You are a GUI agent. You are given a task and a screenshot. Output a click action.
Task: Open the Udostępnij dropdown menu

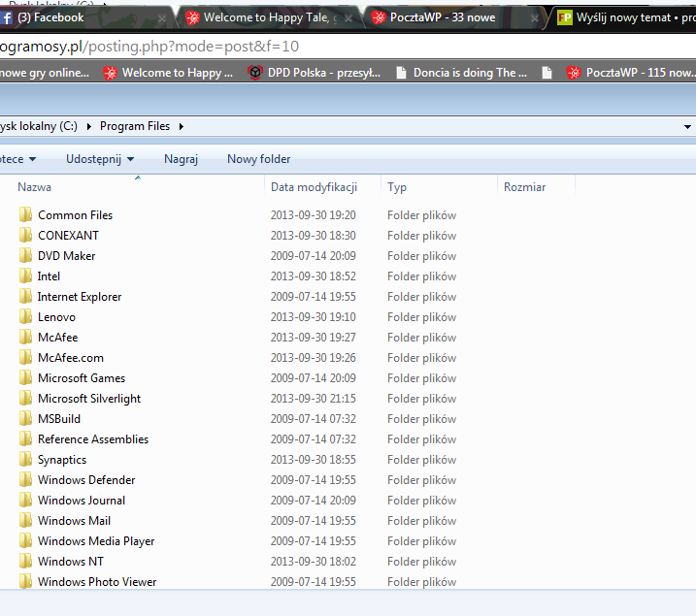click(100, 159)
